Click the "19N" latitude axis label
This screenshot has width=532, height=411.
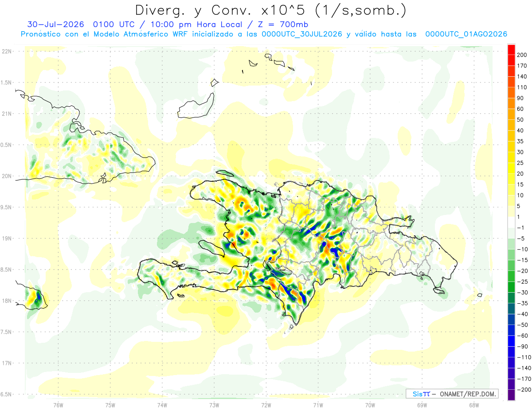click(x=6, y=239)
